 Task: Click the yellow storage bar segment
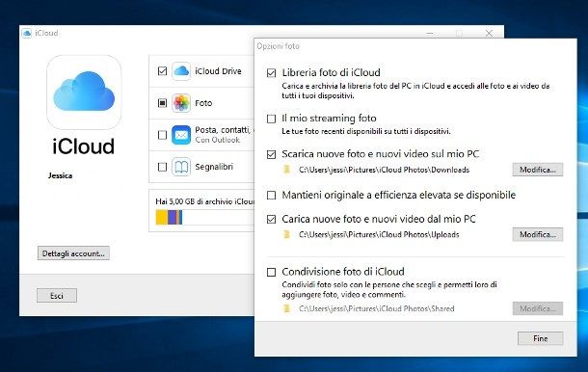point(162,218)
